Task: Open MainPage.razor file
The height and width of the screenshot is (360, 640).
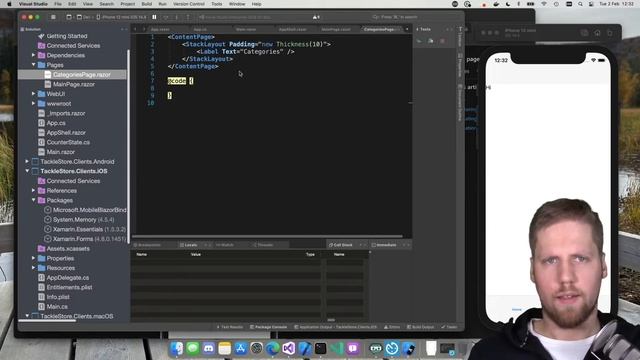Action: [x=73, y=84]
